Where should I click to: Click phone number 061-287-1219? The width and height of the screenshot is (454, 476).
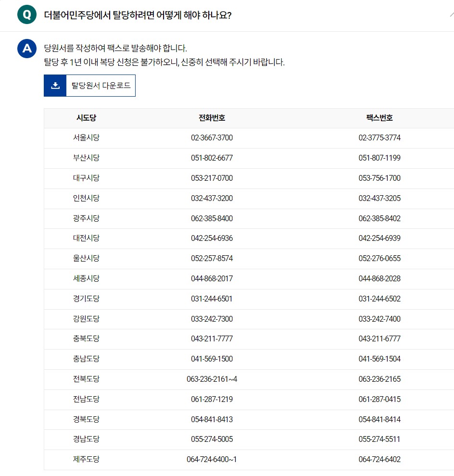click(x=212, y=399)
